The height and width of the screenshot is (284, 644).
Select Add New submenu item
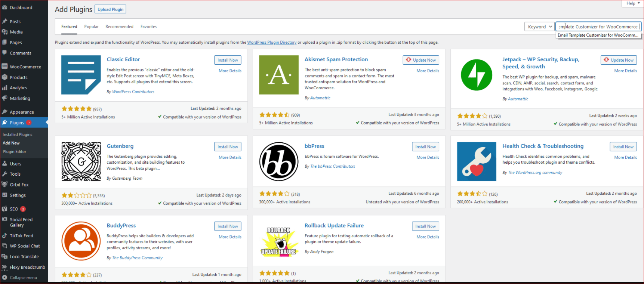[11, 143]
